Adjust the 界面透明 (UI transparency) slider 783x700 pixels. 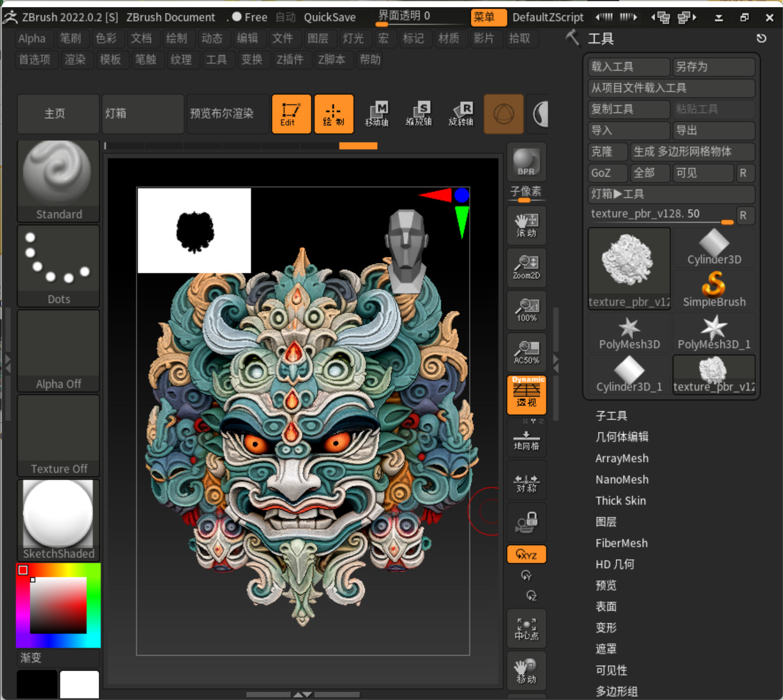420,17
